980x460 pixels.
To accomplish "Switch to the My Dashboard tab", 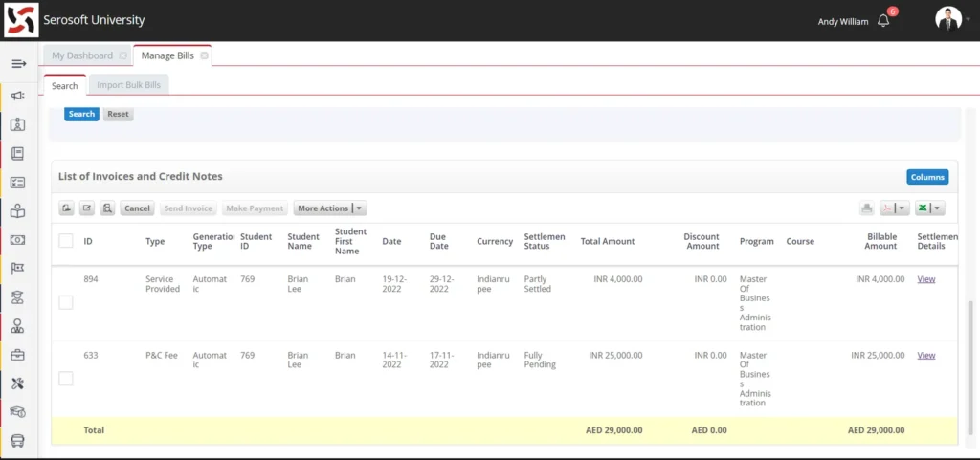I will (81, 55).
